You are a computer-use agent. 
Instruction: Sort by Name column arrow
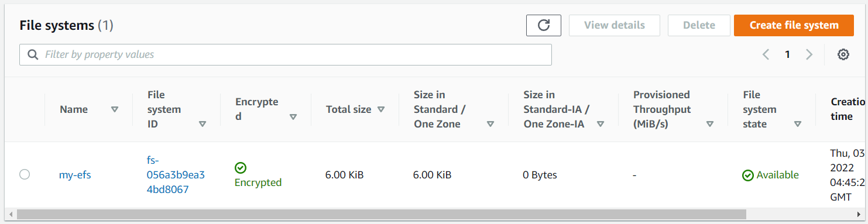(115, 109)
